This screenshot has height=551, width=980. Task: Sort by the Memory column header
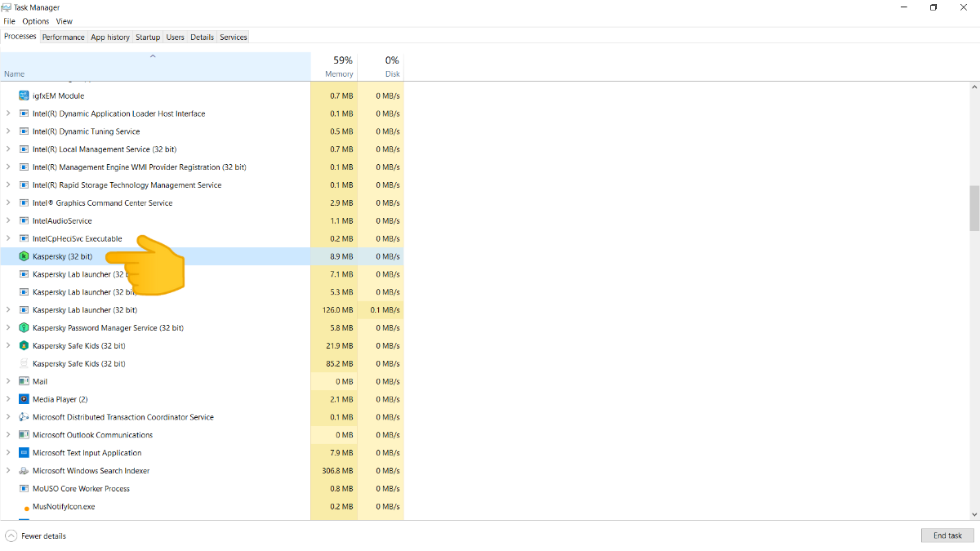click(334, 67)
